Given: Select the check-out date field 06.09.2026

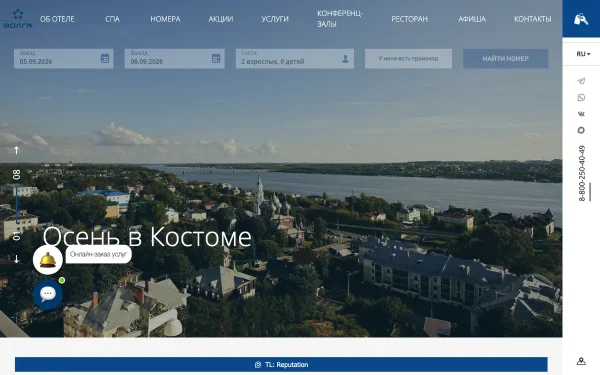Looking at the screenshot, I should pos(174,59).
